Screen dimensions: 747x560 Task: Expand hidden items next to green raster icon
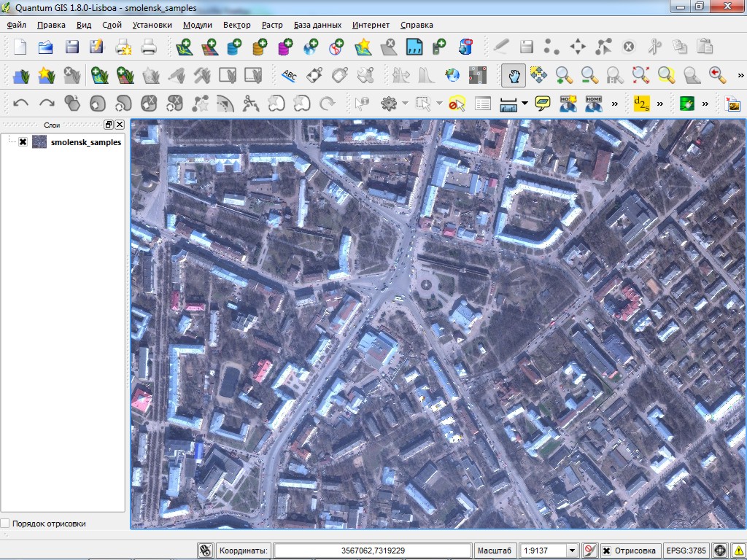point(705,104)
